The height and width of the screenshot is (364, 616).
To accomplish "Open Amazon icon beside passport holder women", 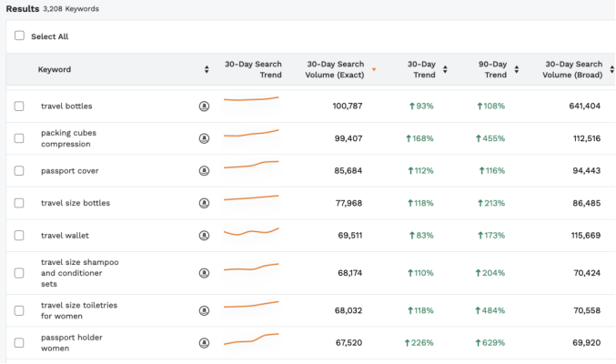I will pos(204,343).
